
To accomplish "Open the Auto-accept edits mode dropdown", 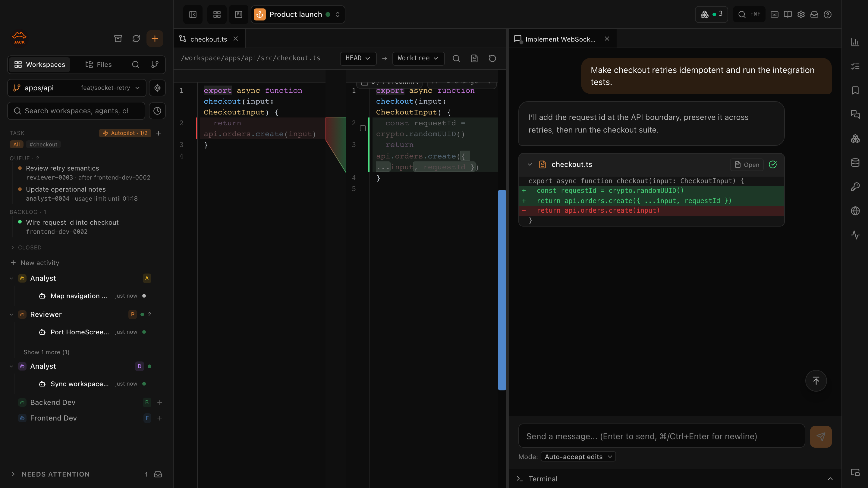I will 578,457.
